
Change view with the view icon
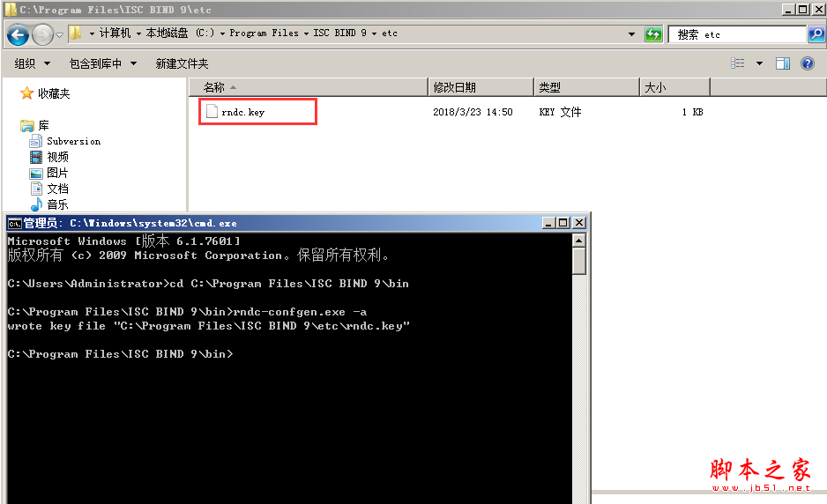(x=737, y=63)
